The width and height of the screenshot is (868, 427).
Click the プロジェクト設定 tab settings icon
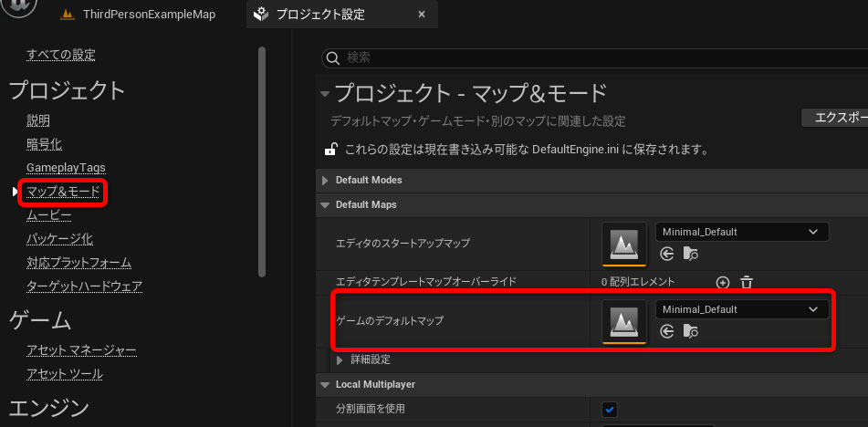pos(260,15)
